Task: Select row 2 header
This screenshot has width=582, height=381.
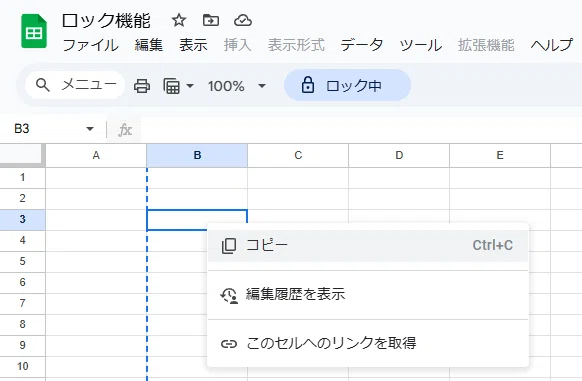Action: pyautogui.click(x=23, y=199)
